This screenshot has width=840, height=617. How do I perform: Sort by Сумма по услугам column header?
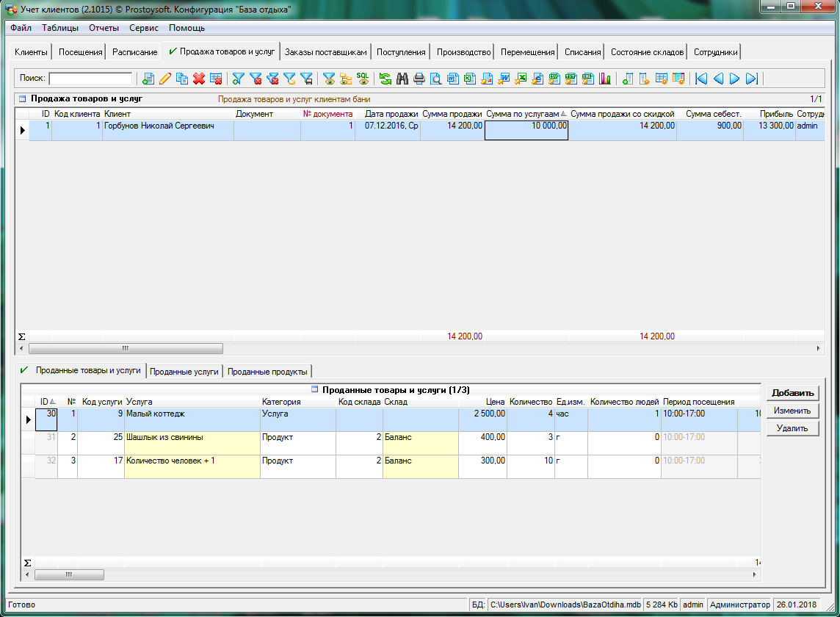[522, 114]
